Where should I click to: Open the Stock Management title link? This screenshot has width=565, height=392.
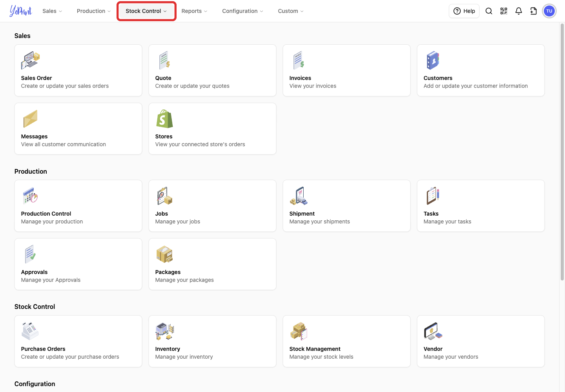click(315, 349)
